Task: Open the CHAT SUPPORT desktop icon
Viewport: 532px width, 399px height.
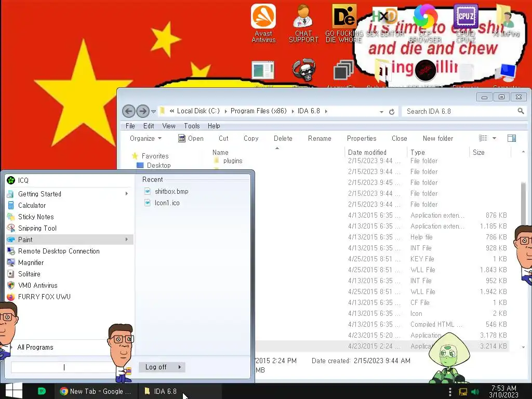Action: click(x=303, y=23)
